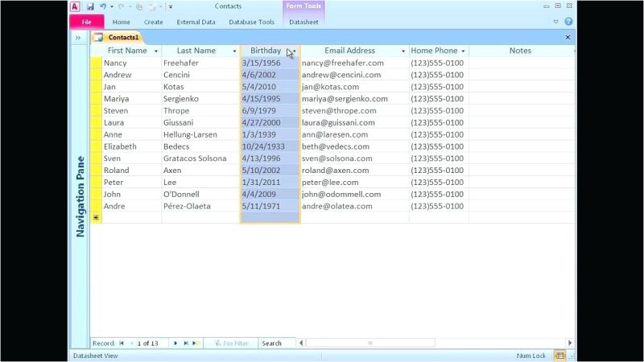Save using the quick access floppy icon
The width and height of the screenshot is (644, 362).
click(90, 6)
